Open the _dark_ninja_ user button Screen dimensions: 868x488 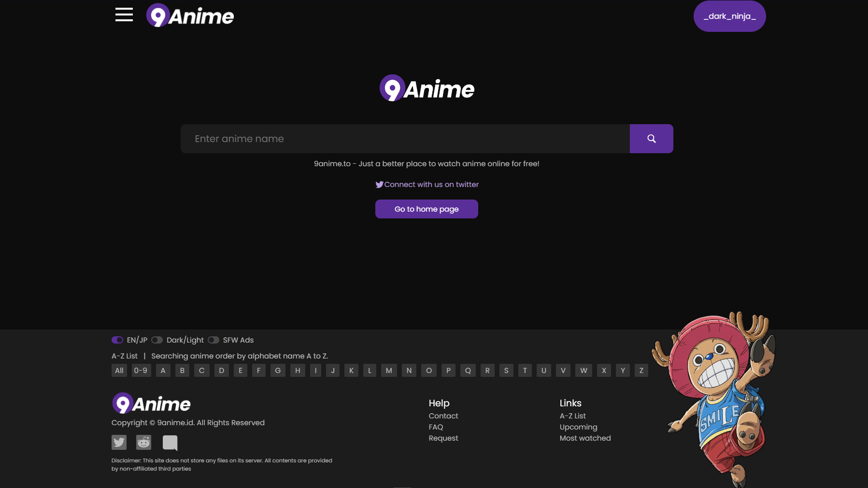(729, 16)
